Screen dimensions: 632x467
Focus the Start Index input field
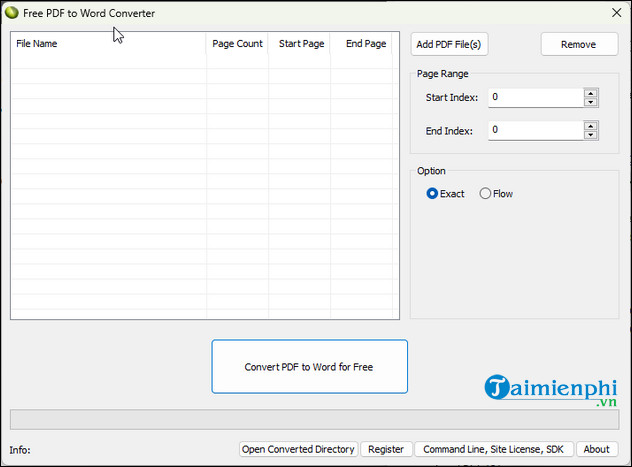[x=536, y=98]
